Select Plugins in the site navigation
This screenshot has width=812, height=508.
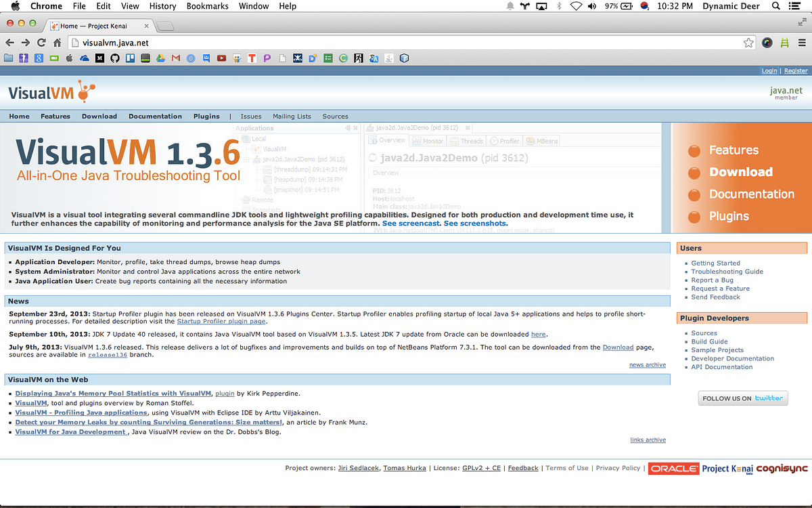(x=206, y=116)
